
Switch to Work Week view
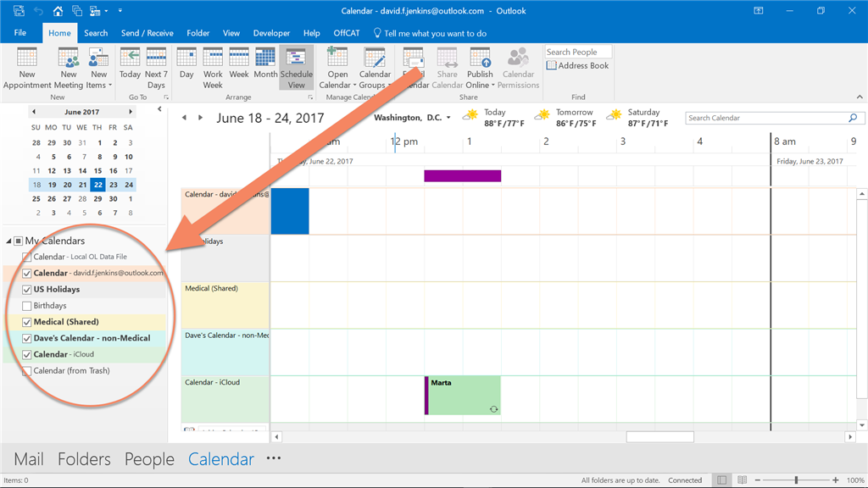coord(213,68)
